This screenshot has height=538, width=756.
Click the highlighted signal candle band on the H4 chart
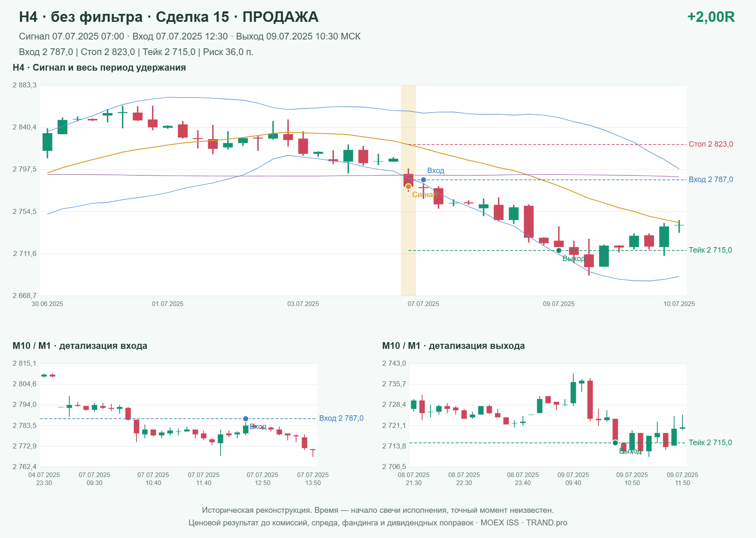(408, 190)
